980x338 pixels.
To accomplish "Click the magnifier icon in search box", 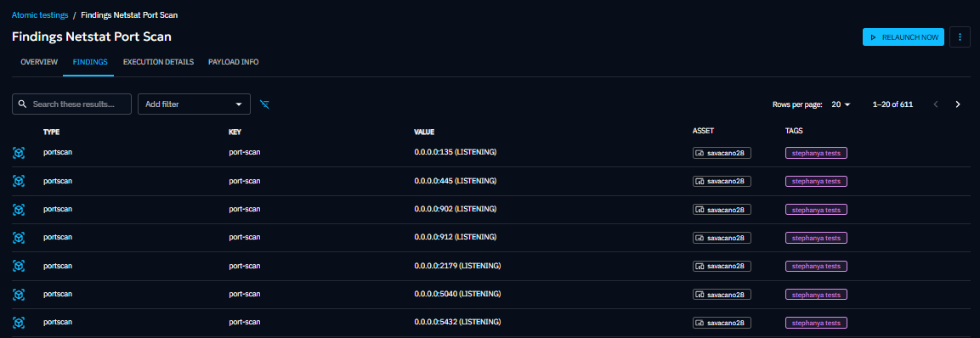I will click(x=22, y=104).
